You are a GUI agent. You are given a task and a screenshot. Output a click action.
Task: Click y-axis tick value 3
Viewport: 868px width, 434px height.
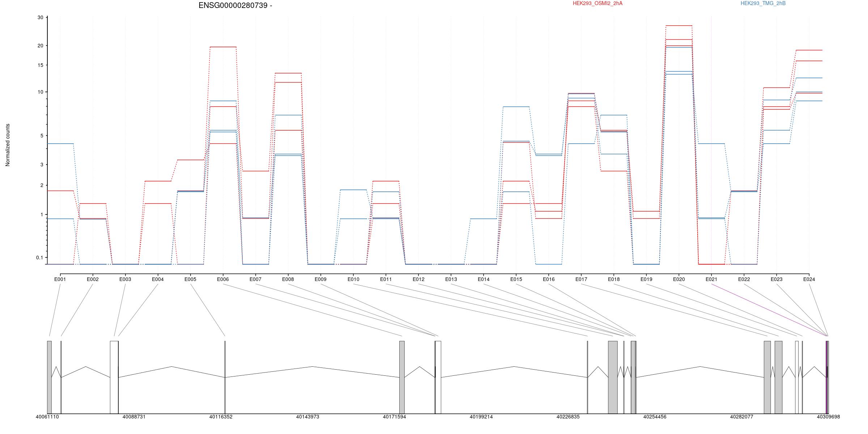(42, 165)
